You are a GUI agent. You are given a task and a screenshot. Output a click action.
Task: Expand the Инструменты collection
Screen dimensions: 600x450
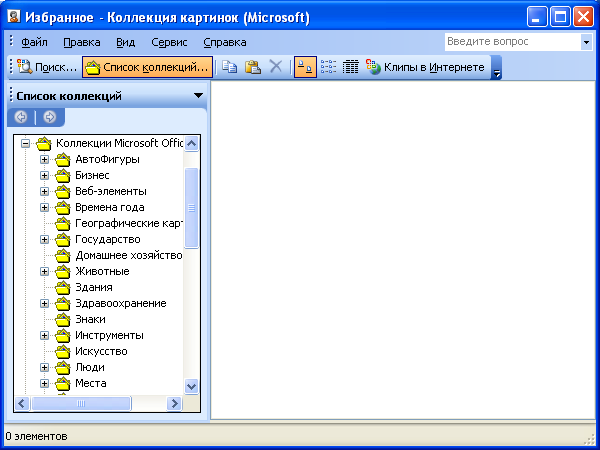[44, 336]
